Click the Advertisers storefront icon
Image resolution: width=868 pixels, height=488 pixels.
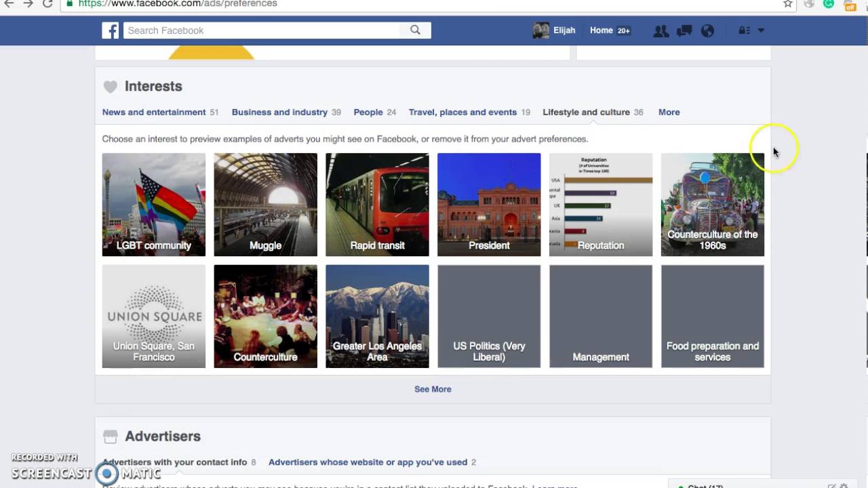pyautogui.click(x=110, y=436)
